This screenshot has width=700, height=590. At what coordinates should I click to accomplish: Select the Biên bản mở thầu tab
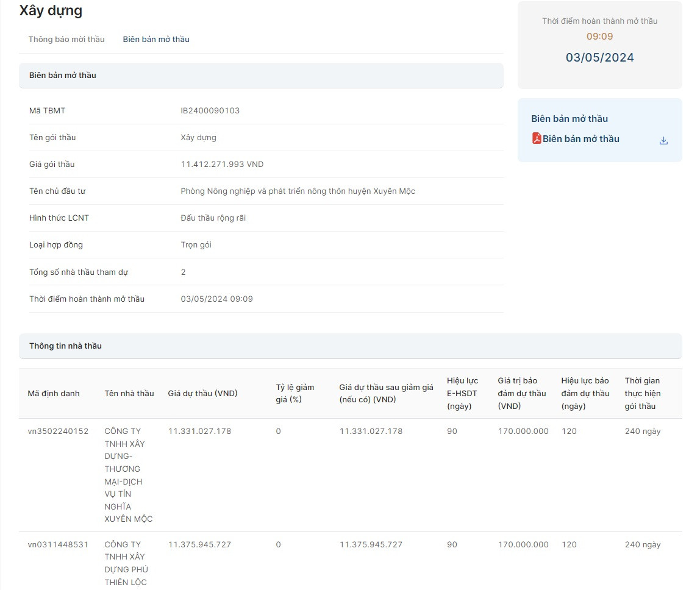tap(156, 39)
